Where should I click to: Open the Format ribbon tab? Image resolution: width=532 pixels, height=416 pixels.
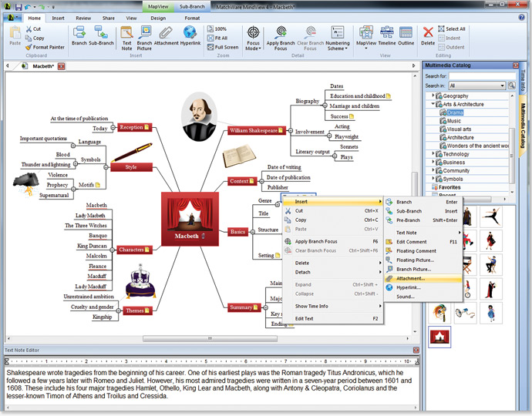(192, 18)
